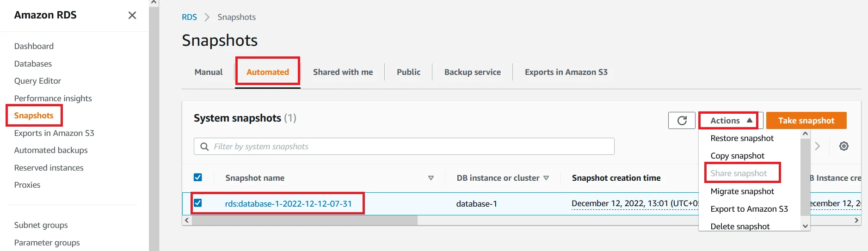The image size is (868, 251).
Task: Click the Take snapshot button
Action: (806, 121)
